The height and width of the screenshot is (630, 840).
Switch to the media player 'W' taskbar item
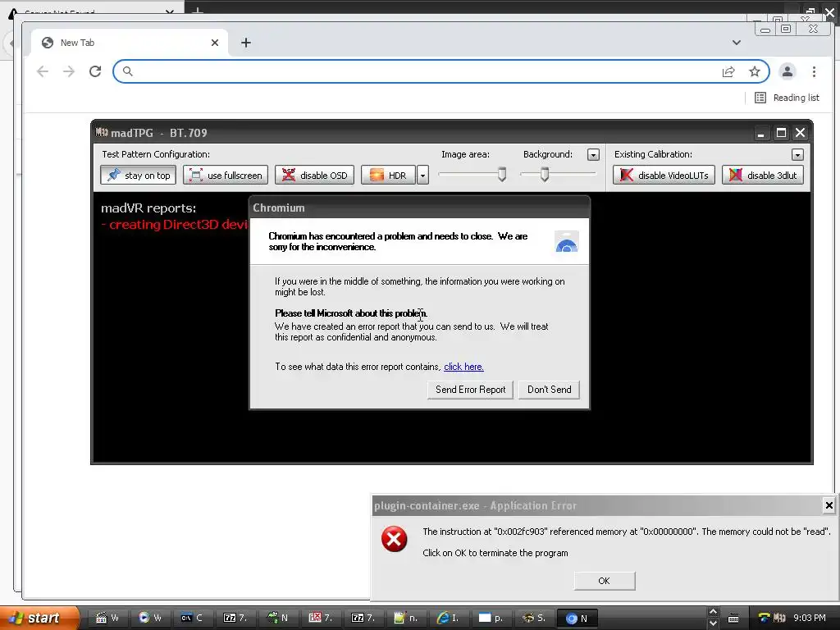point(150,618)
